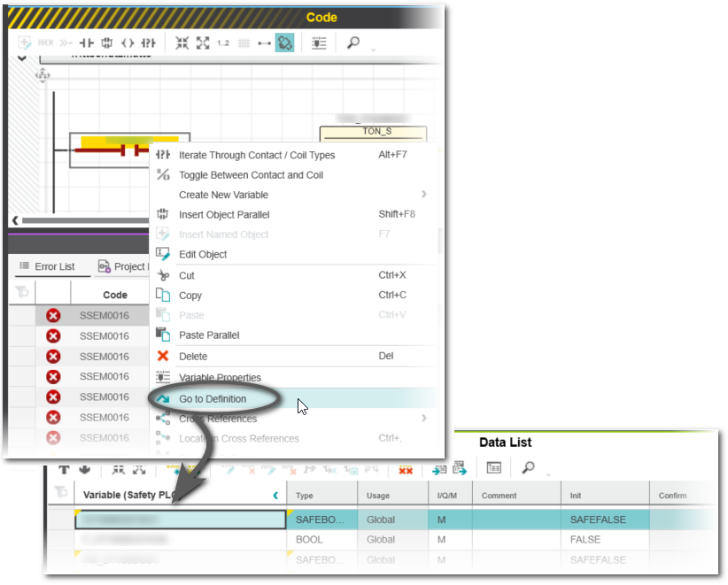
Task: Click the insert coil toolbar icon
Action: point(128,42)
